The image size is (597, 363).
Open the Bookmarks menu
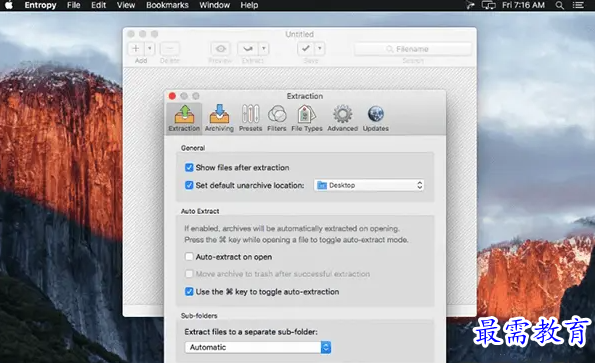[x=167, y=5]
